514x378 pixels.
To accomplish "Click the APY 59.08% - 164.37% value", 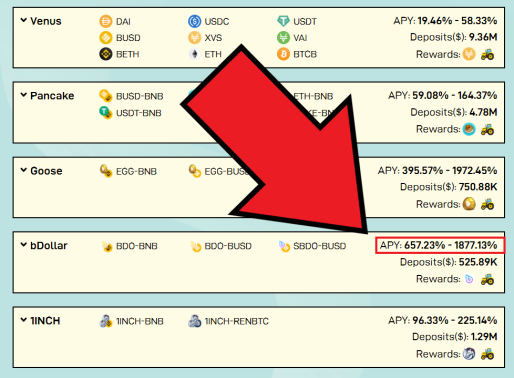I will 454,95.
